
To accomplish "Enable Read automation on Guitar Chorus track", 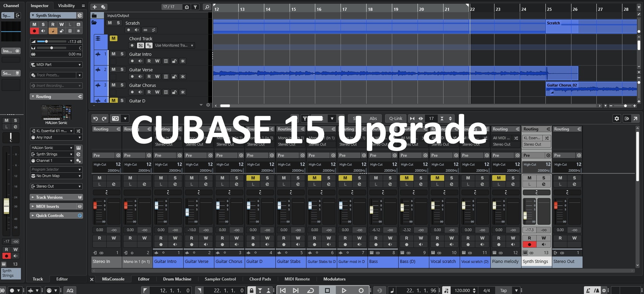I will 149,92.
